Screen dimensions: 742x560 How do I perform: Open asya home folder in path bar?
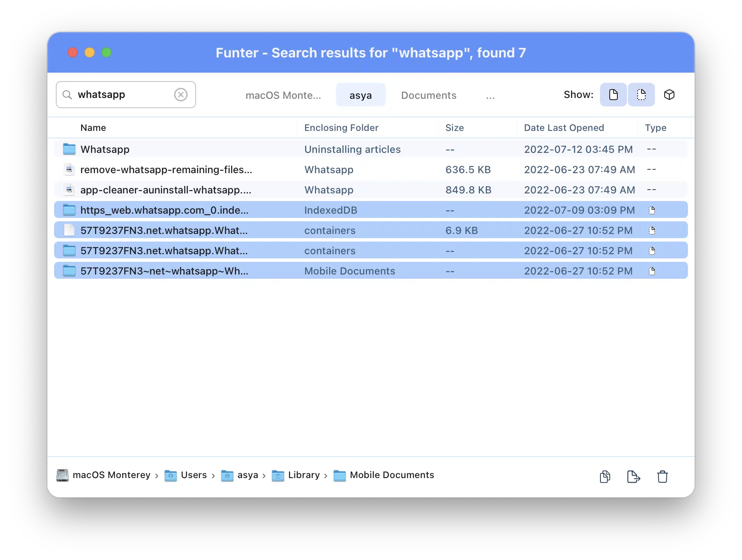[x=248, y=475]
